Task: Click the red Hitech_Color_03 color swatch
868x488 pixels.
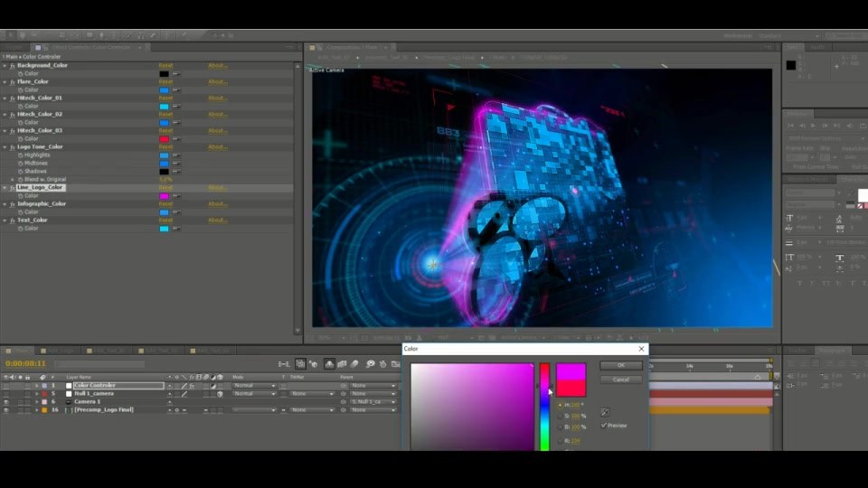Action: click(164, 139)
